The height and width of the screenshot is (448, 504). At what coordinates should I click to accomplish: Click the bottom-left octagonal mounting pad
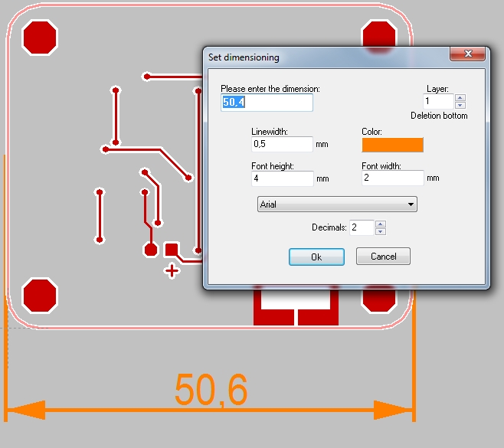point(40,296)
